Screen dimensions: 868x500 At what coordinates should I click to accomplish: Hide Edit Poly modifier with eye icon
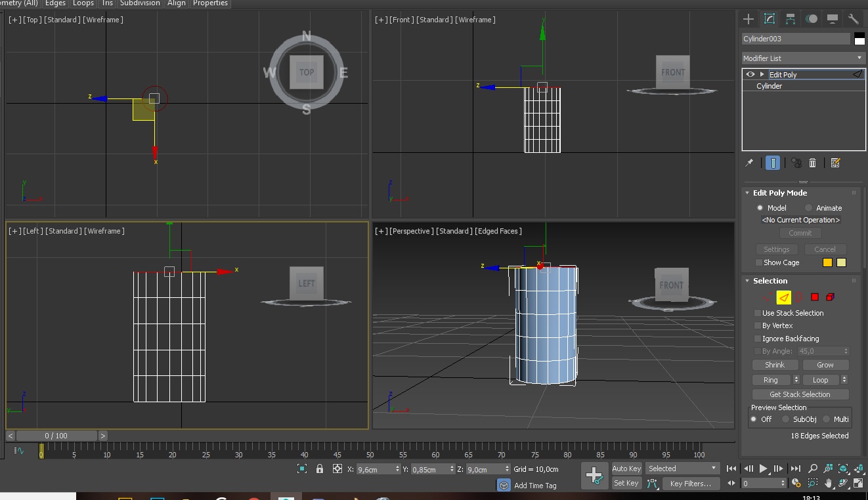(750, 75)
